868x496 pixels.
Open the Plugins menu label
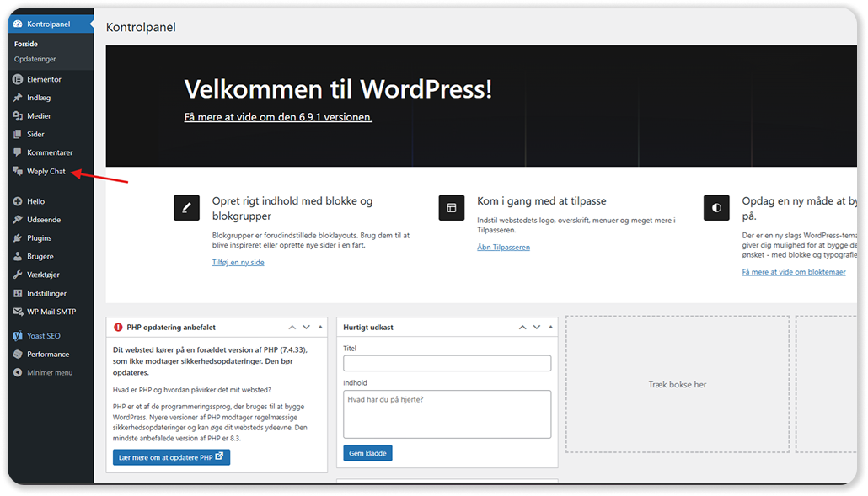[x=40, y=237]
